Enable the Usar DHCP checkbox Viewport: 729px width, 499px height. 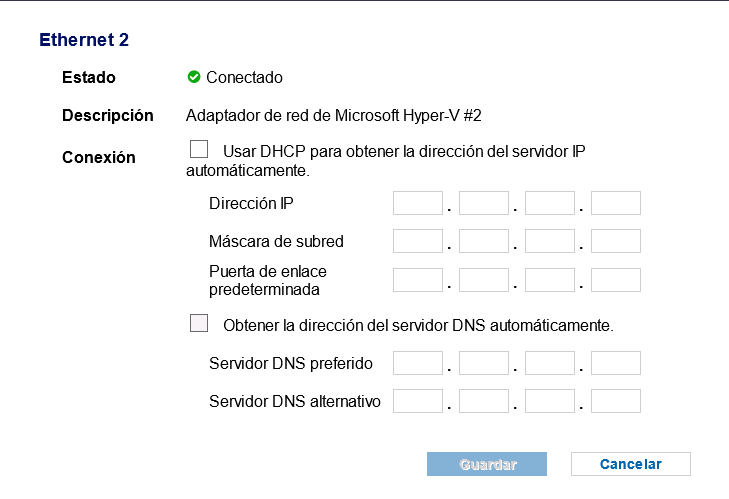(199, 150)
